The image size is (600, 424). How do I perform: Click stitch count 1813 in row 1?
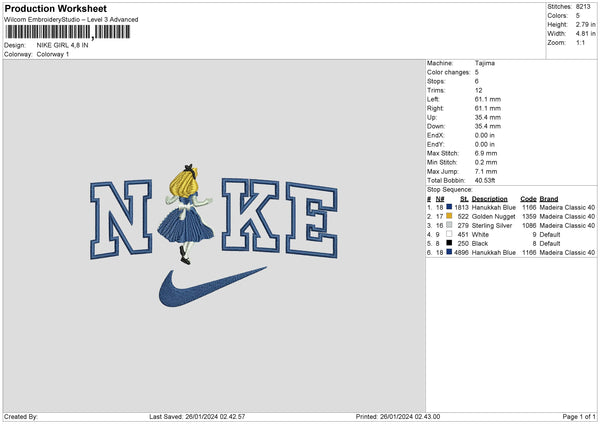(461, 207)
